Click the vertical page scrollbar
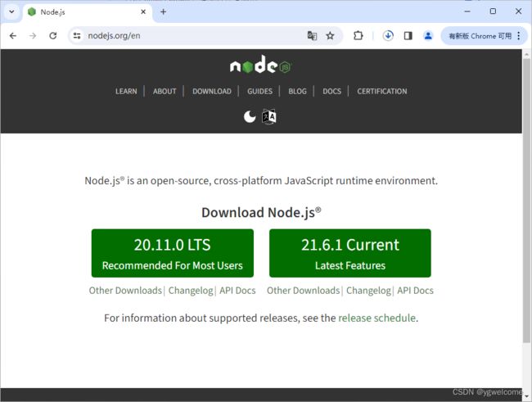The width and height of the screenshot is (532, 402). coord(526,201)
